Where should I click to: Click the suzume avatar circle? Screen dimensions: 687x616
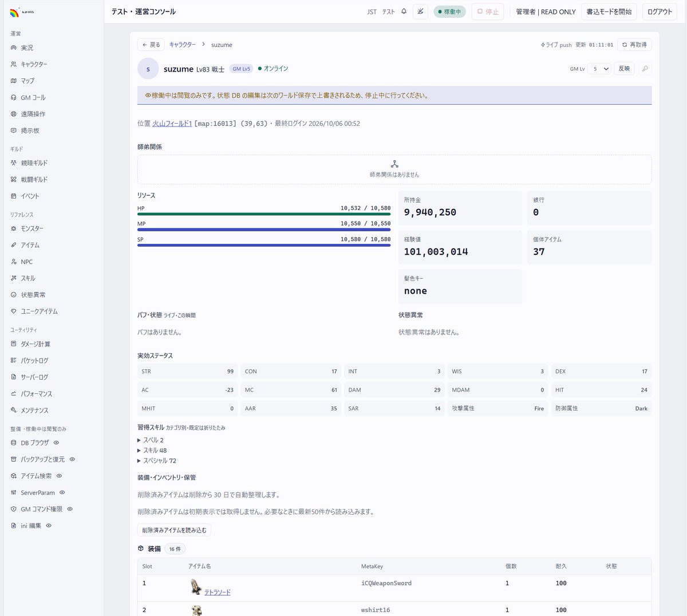point(148,69)
